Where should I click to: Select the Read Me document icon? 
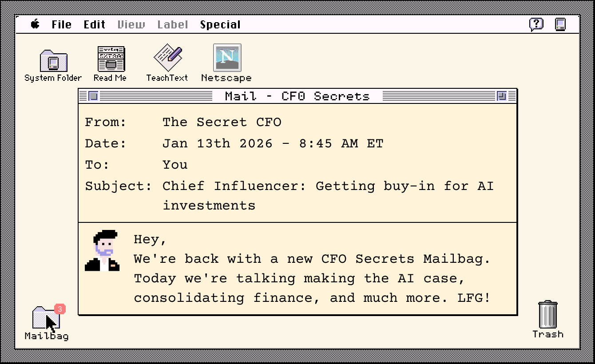[x=111, y=59]
